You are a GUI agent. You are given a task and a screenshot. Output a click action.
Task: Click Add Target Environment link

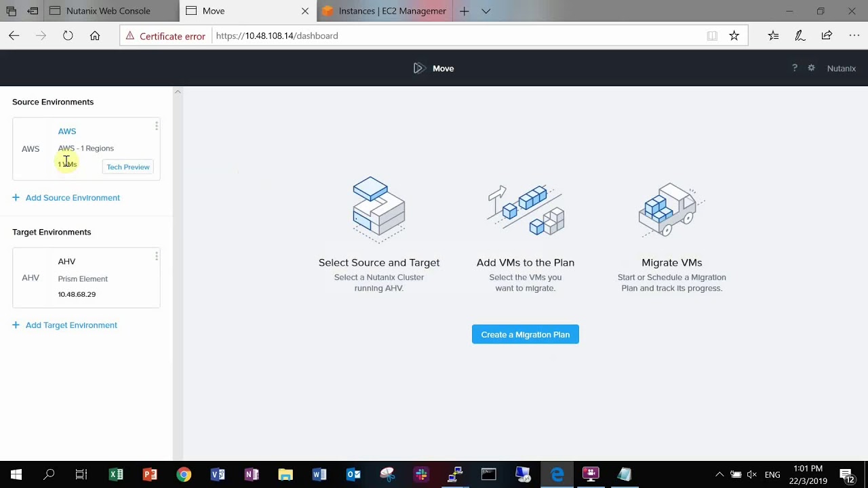[71, 325]
